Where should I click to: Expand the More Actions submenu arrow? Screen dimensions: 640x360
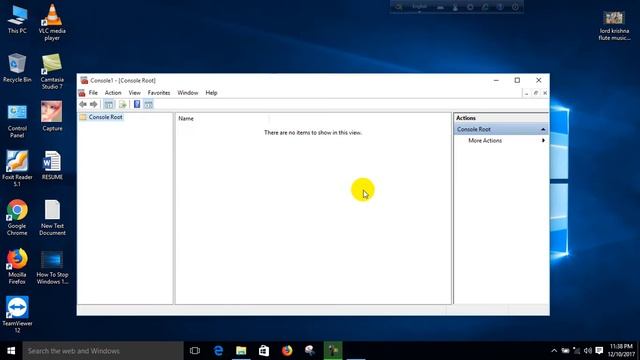coord(543,140)
